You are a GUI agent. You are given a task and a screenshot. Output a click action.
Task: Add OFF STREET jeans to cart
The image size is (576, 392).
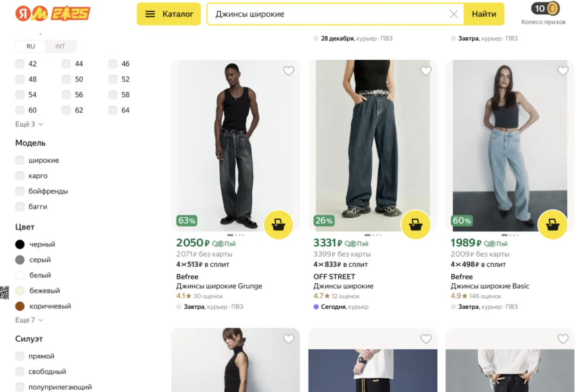click(415, 225)
